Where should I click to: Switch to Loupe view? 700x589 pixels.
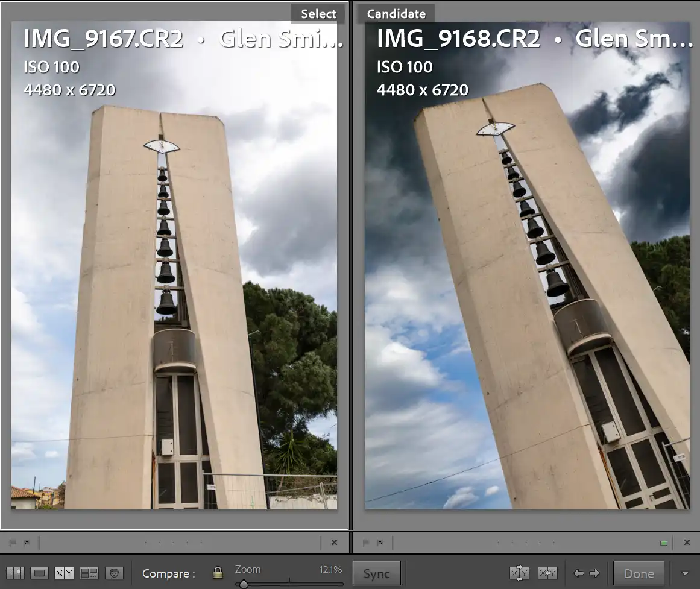(40, 573)
